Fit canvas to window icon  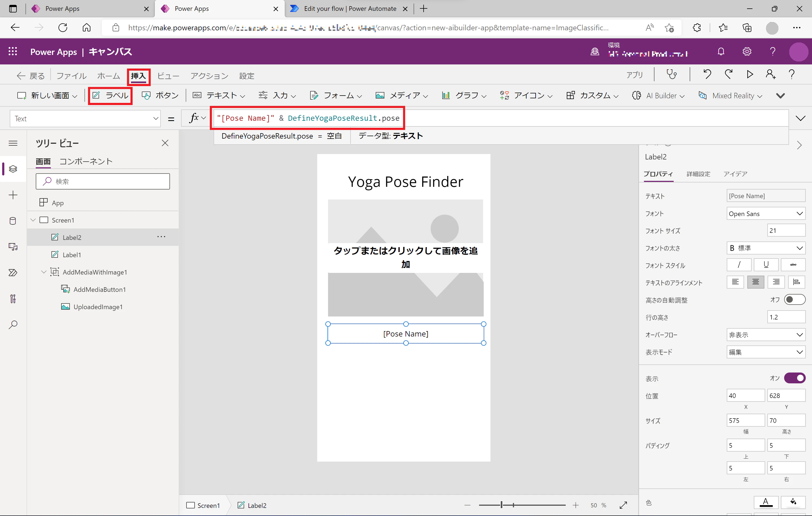coord(623,505)
